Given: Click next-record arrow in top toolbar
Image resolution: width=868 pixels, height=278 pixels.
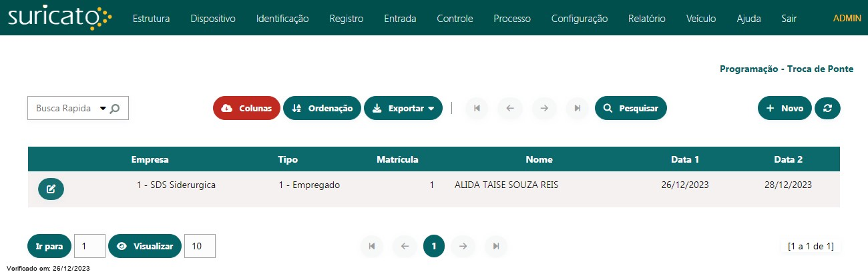Looking at the screenshot, I should (544, 108).
